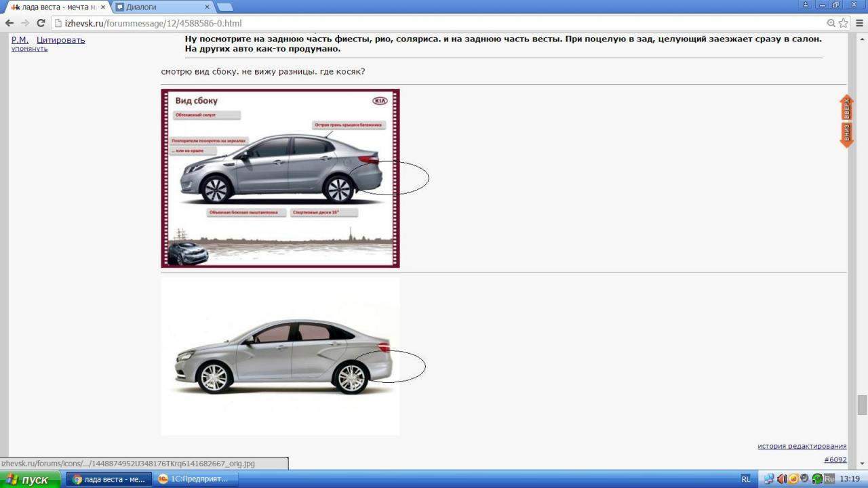Open the Kia Rio side view image
The image size is (868, 488).
(280, 178)
